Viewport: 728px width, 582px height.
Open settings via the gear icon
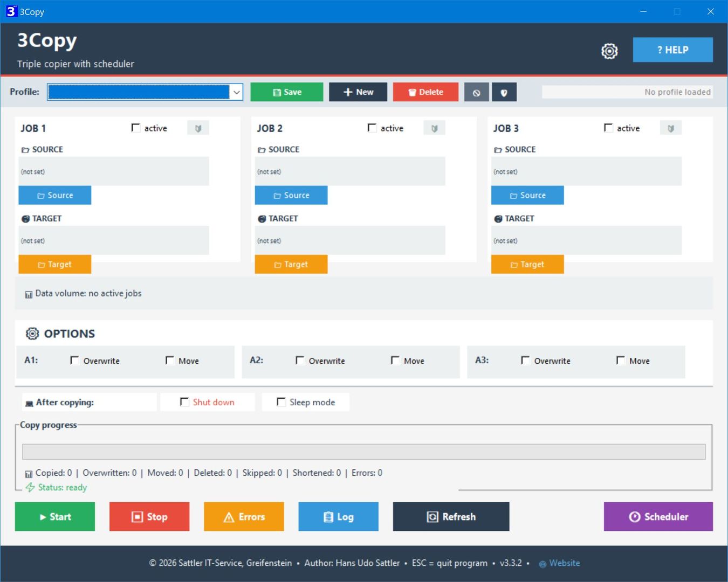pyautogui.click(x=609, y=51)
